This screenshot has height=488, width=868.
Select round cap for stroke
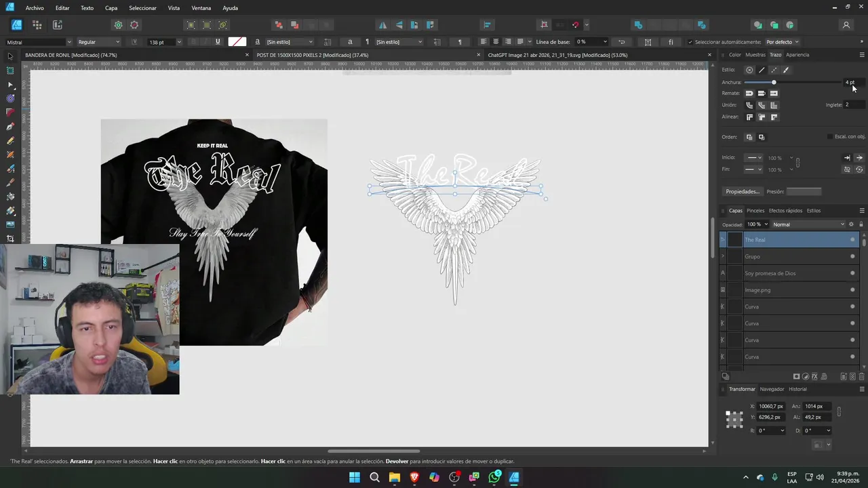749,93
